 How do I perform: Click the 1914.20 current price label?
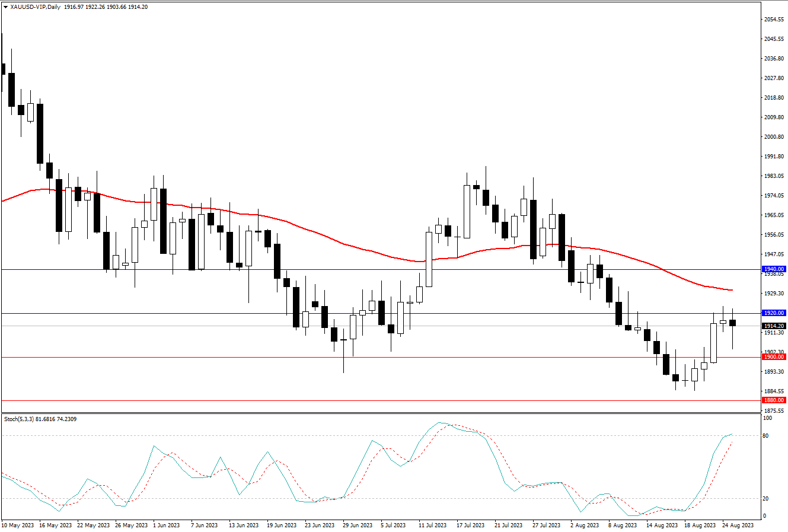pyautogui.click(x=774, y=326)
